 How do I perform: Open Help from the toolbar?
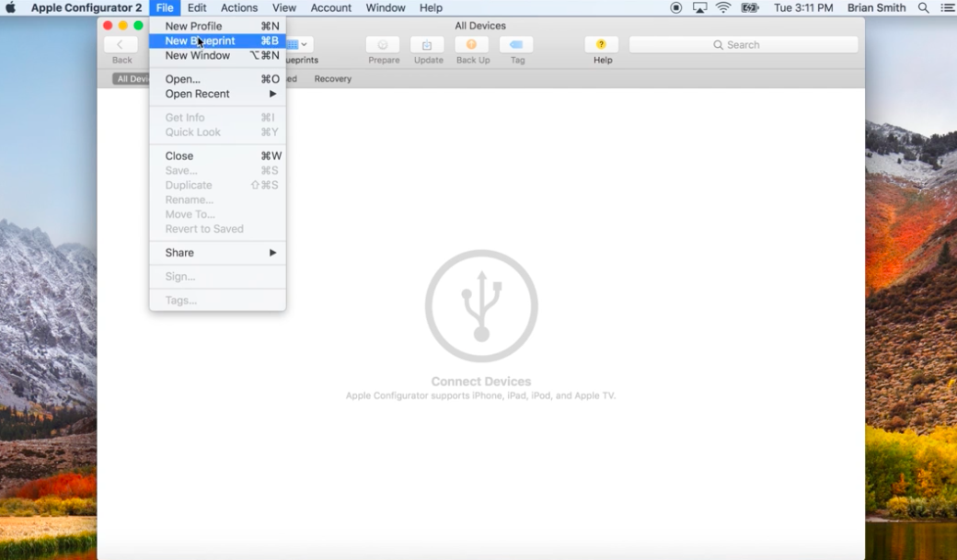point(602,44)
